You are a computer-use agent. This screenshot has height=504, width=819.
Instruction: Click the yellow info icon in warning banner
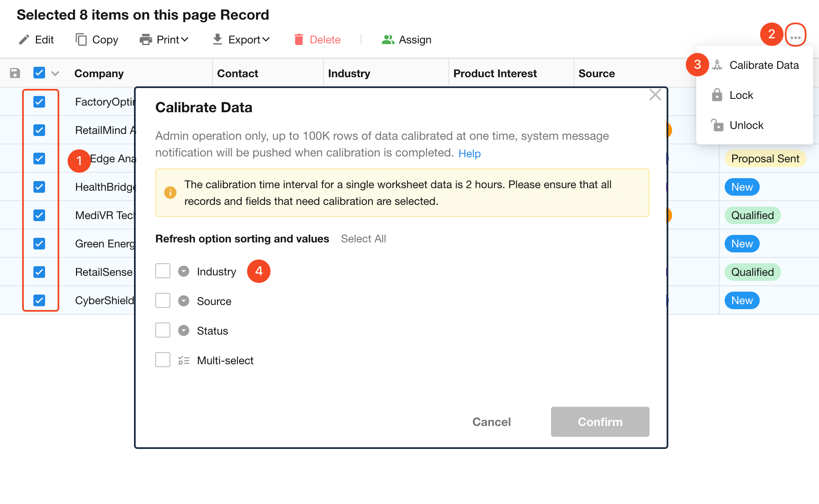pos(170,193)
